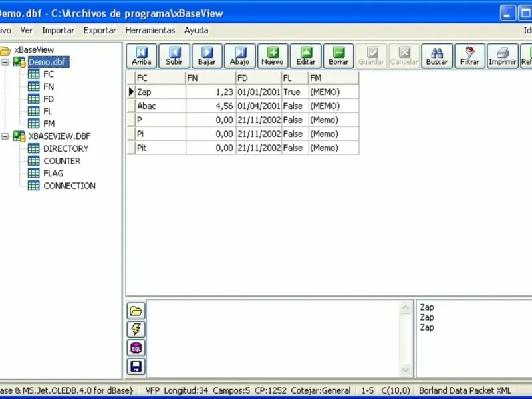Screen dimensions: 532x399
Task: Click the query box scrollbar up arrow
Action: click(406, 308)
